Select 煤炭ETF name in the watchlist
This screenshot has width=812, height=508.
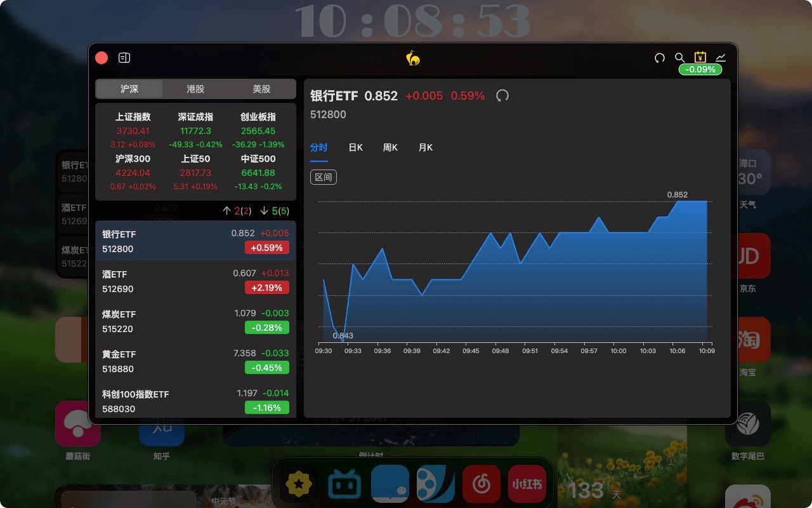pyautogui.click(x=119, y=314)
